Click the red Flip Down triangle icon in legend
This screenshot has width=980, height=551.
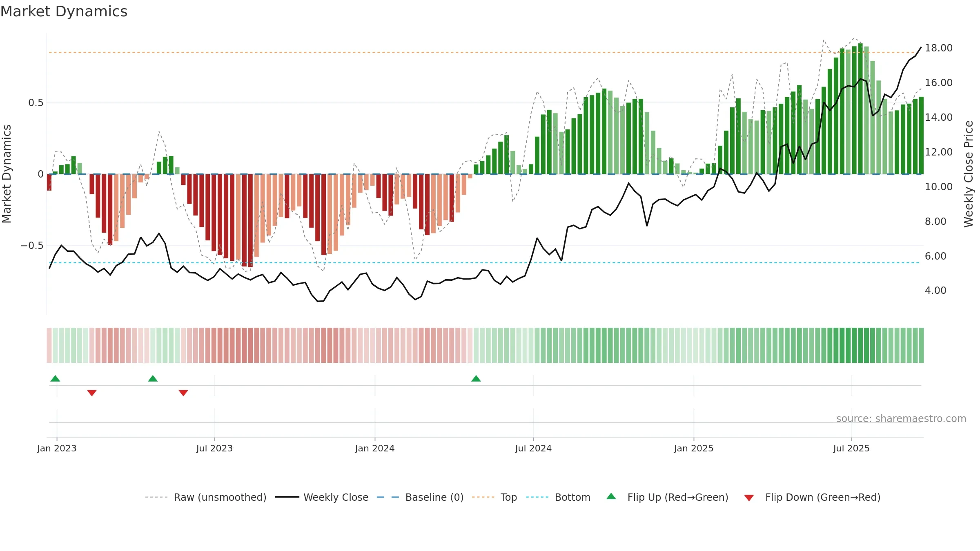749,498
